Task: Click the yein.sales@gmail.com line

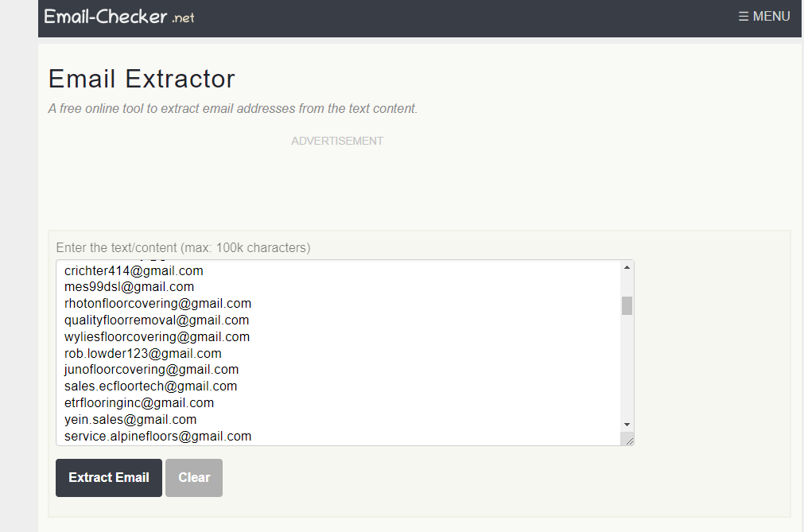Action: (x=130, y=420)
